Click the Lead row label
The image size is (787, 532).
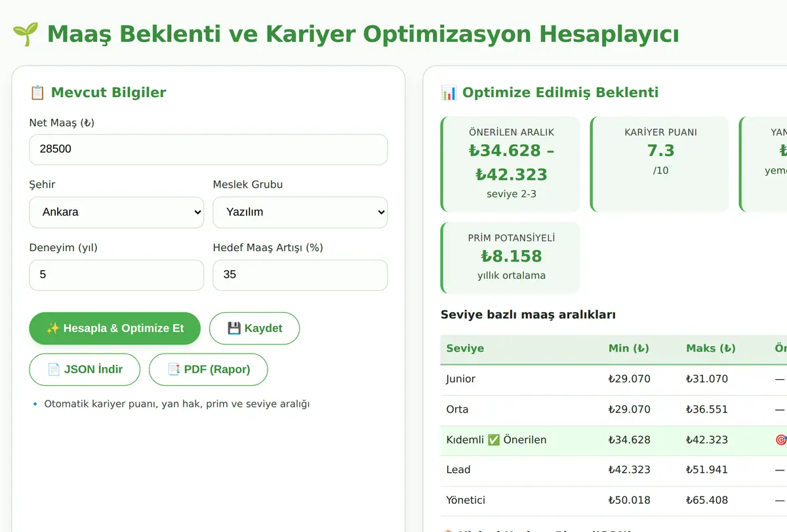(x=458, y=470)
